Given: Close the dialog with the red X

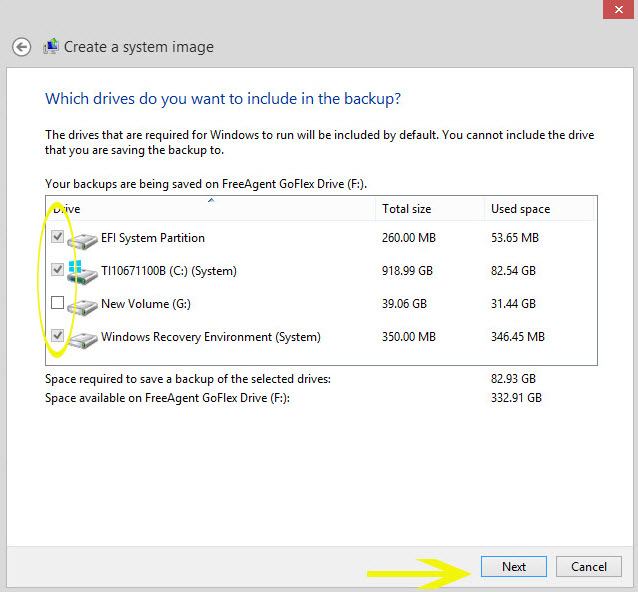Looking at the screenshot, I should (x=617, y=8).
